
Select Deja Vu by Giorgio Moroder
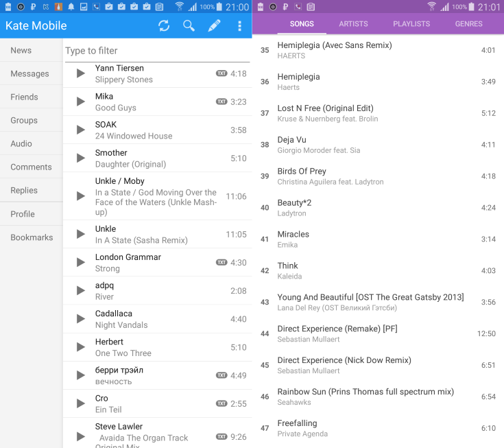pyautogui.click(x=378, y=145)
